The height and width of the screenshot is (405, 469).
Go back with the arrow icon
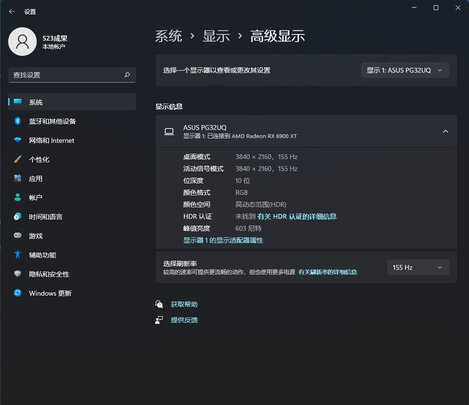(12, 12)
